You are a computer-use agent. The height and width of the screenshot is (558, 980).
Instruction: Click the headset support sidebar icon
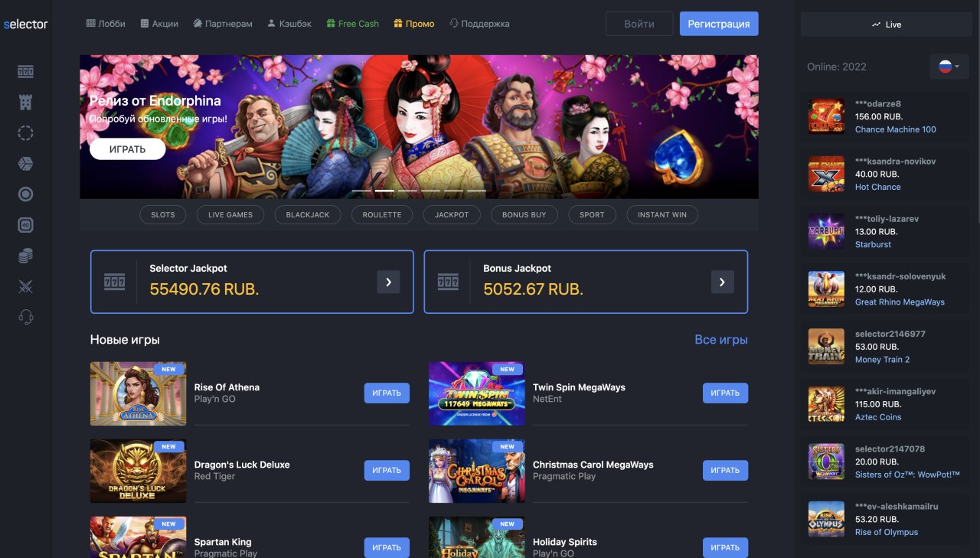coord(25,317)
